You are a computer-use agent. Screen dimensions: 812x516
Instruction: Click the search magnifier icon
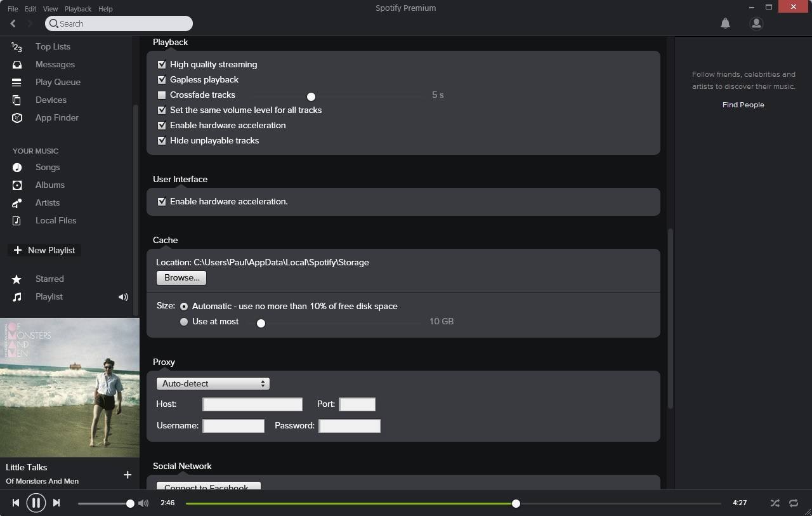coord(54,23)
